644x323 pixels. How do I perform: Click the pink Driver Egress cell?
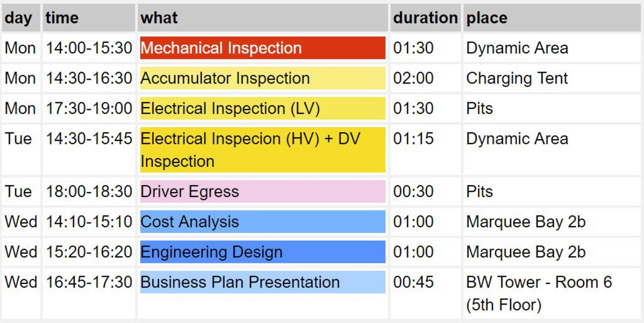tap(262, 192)
